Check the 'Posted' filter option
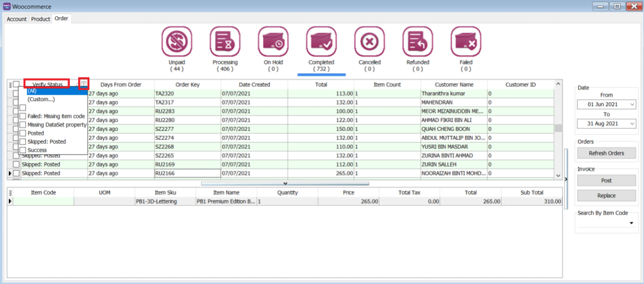The image size is (644, 284). pyautogui.click(x=23, y=133)
